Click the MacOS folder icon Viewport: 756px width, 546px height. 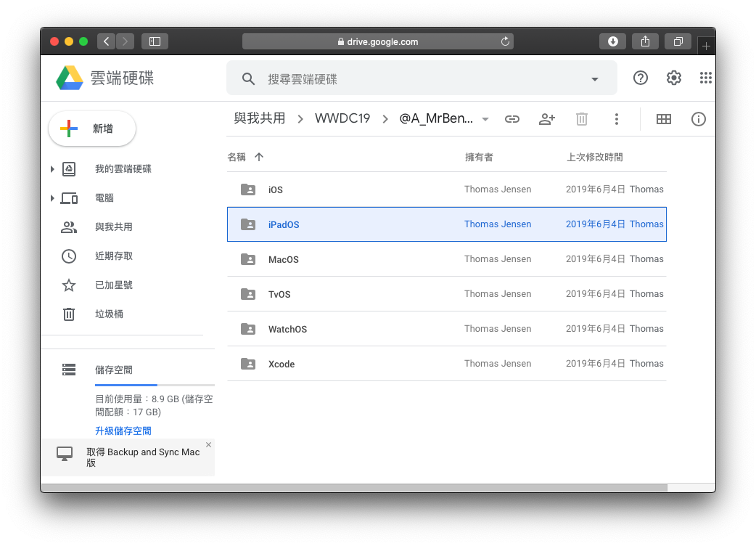[248, 259]
